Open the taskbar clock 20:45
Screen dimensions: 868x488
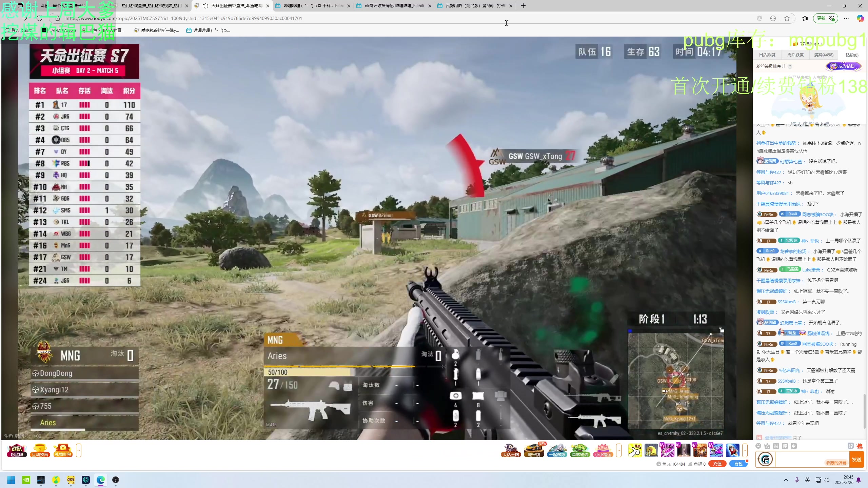844,480
